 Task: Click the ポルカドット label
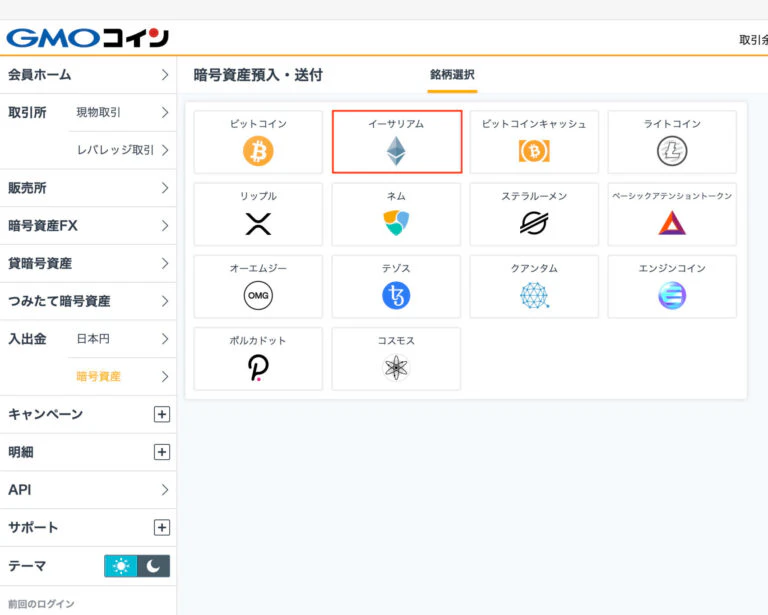(x=258, y=341)
